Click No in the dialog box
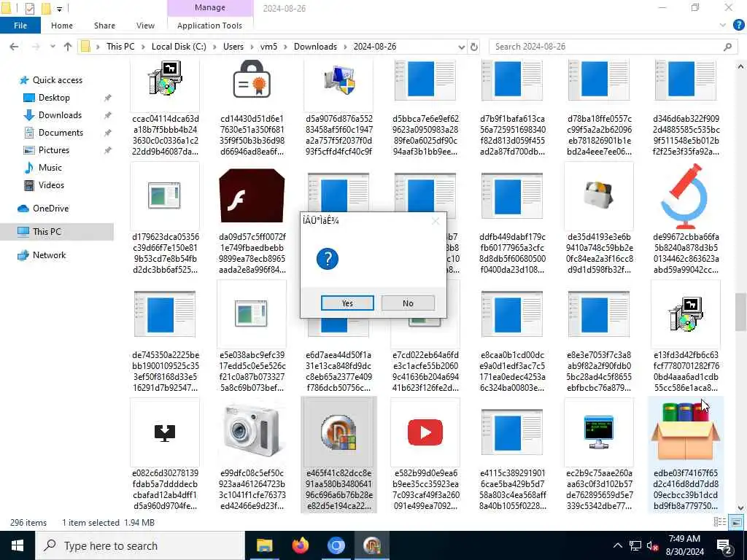The width and height of the screenshot is (747, 560). click(408, 303)
